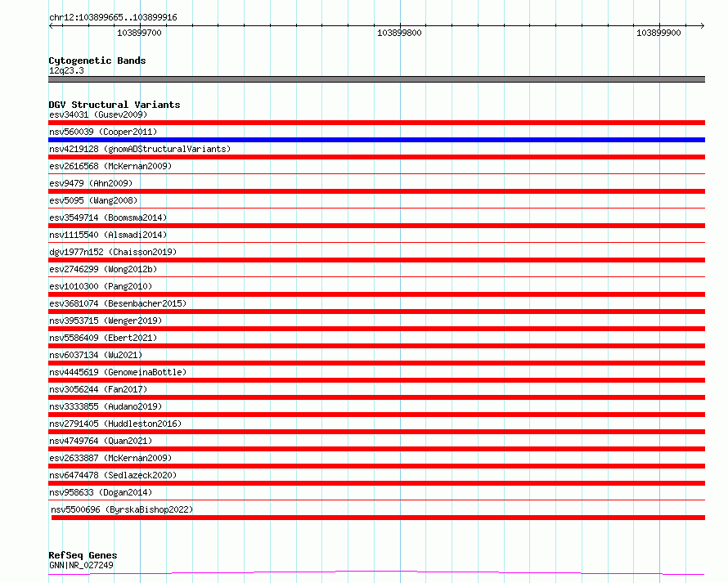Click the magenta GNN gene line
Viewport: 728px width, 583px height.
coord(376,573)
